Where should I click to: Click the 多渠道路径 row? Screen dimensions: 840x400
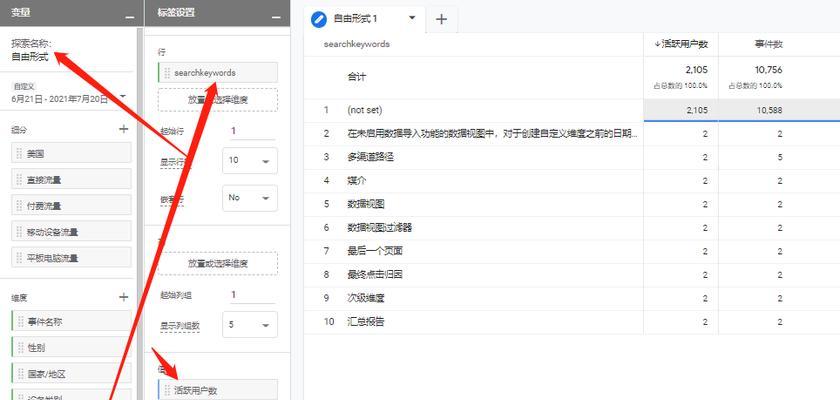pyautogui.click(x=572, y=157)
